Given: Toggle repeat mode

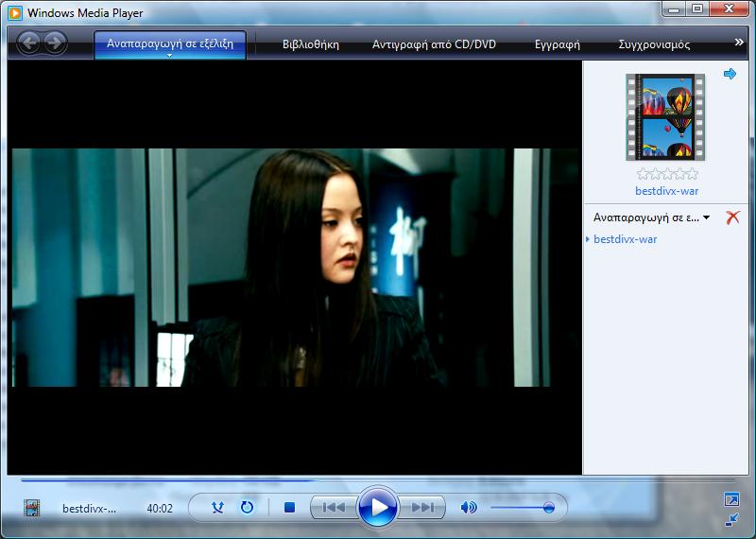Looking at the screenshot, I should 247,508.
